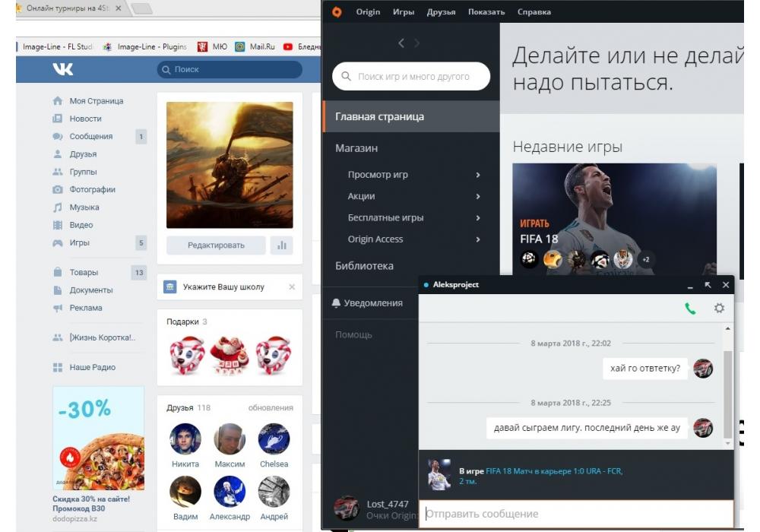
Task: Click the YouTube bookmark icon in the bookmarks bar
Action: pyautogui.click(x=288, y=46)
